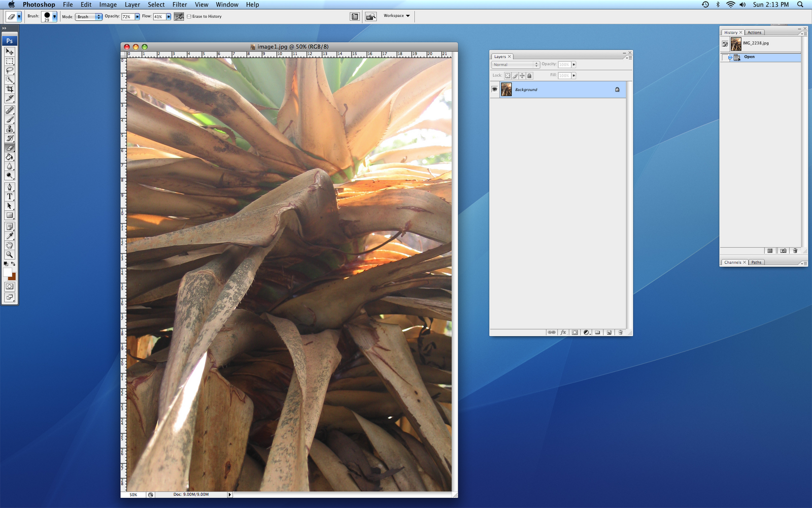
Task: Add a layer mask
Action: click(575, 332)
